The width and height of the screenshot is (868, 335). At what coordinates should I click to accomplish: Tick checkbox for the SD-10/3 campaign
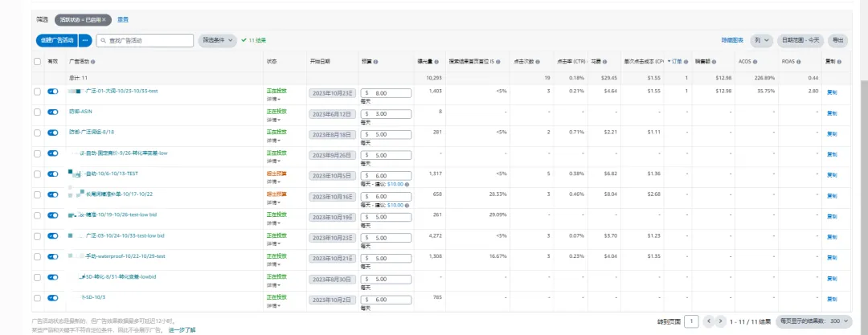(x=38, y=298)
